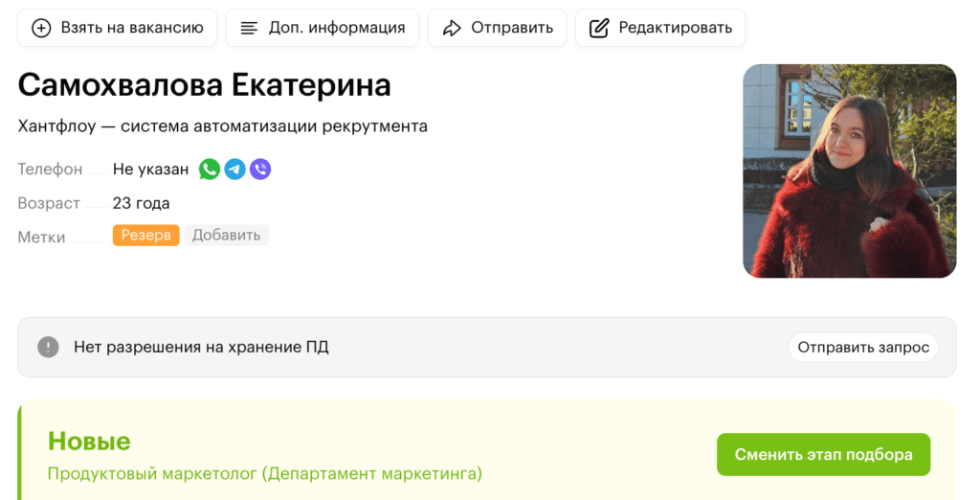Image resolution: width=980 pixels, height=500 pixels.
Task: Click the orange Резерв tag
Action: click(x=145, y=235)
